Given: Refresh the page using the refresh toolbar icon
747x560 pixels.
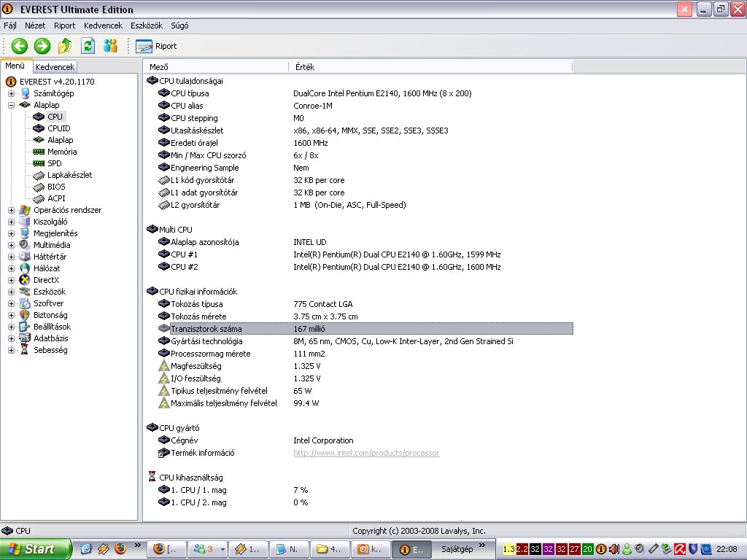Looking at the screenshot, I should point(88,46).
